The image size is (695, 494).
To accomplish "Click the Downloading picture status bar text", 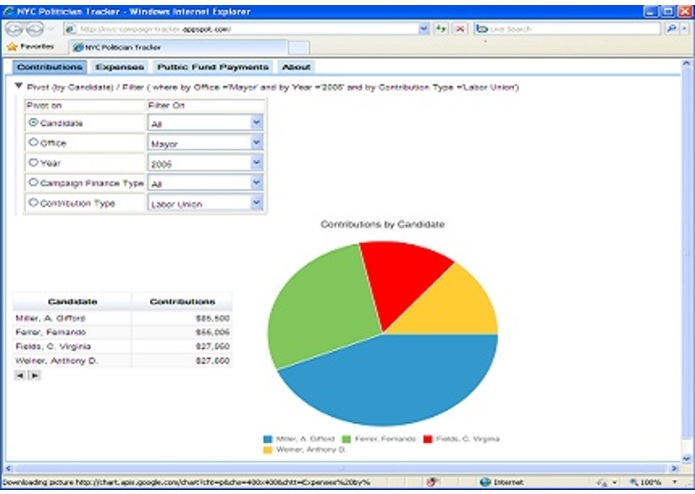I will click(x=186, y=482).
